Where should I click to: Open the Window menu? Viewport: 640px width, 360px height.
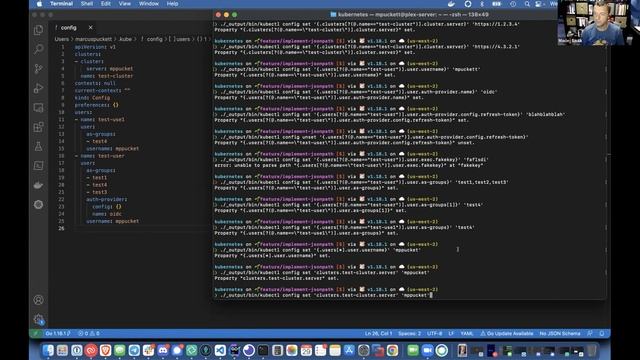(x=149, y=4)
